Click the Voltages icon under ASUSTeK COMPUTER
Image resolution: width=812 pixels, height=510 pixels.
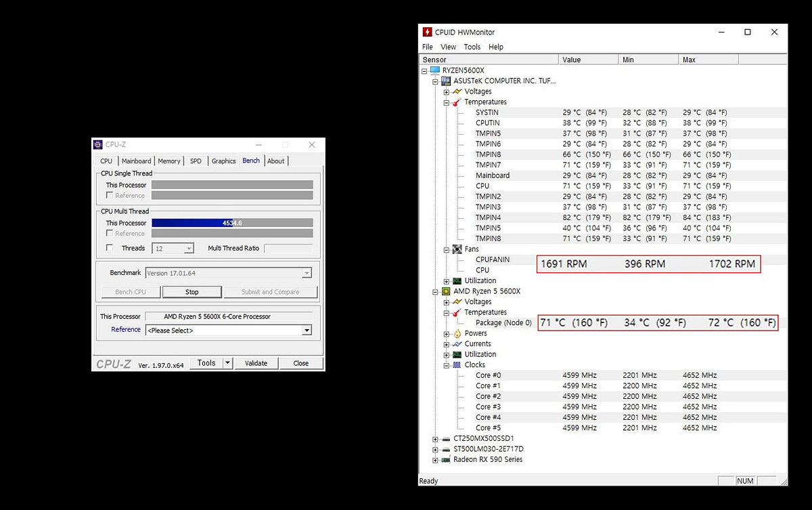point(457,91)
